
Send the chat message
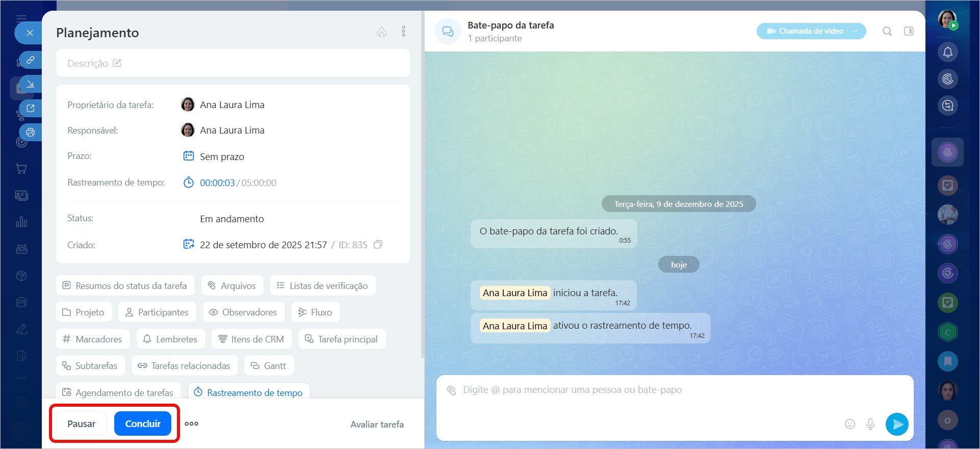click(897, 424)
